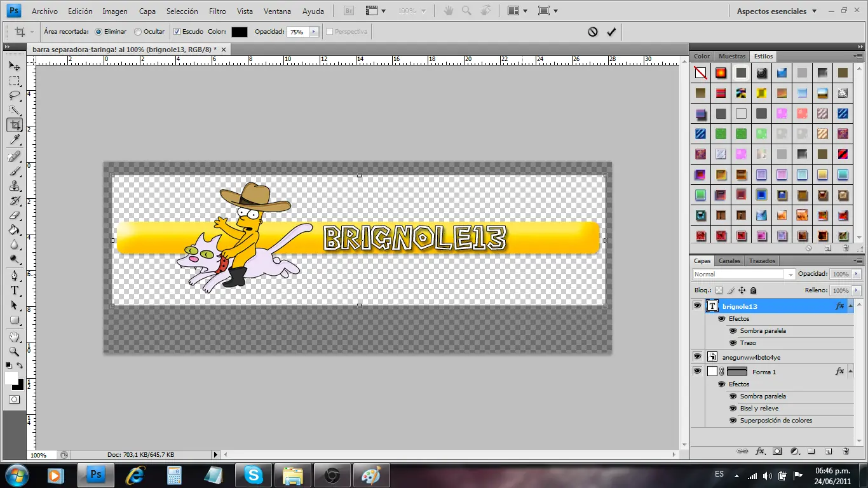The height and width of the screenshot is (488, 868).
Task: Select the Ocultar radio button
Action: (138, 32)
